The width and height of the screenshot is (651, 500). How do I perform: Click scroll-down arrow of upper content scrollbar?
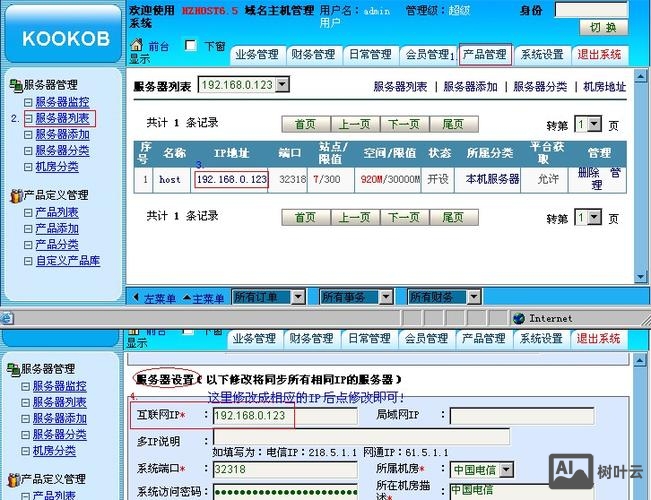pos(640,276)
